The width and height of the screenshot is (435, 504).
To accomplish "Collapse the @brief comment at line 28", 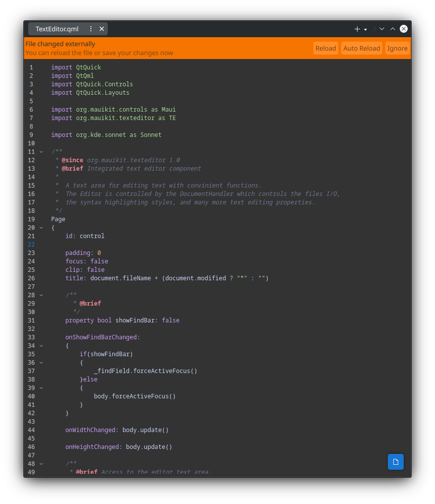I will [41, 295].
